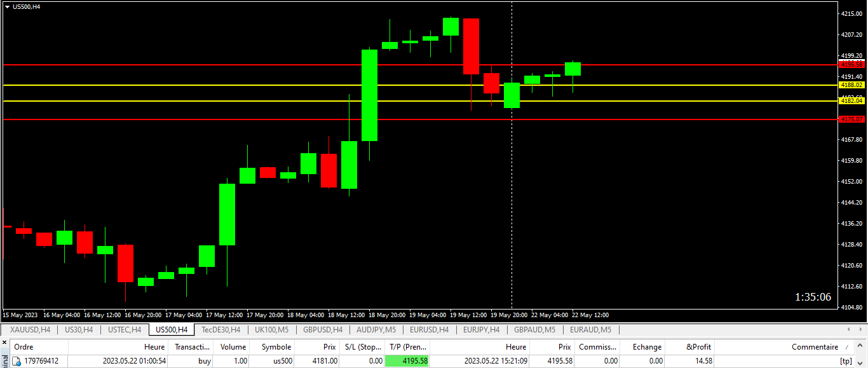Sort by the Ordre column header
Screen dimensions: 868x368
point(39,347)
